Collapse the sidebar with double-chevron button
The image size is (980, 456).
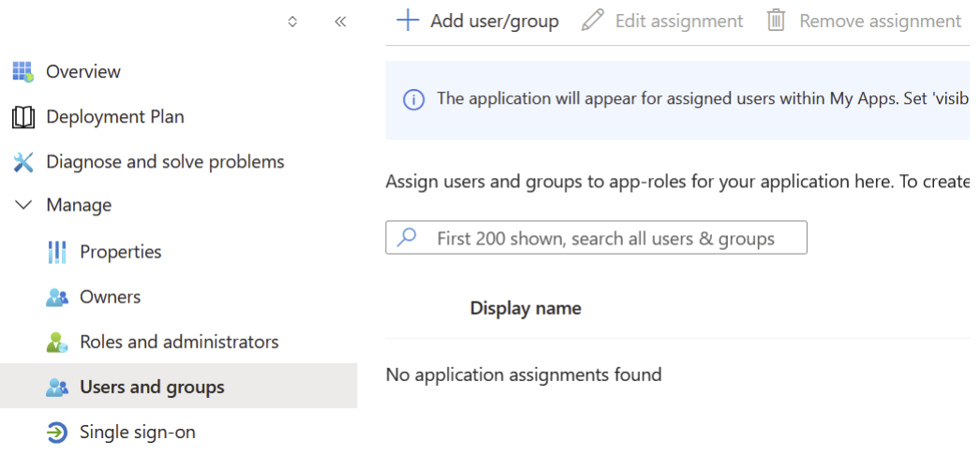coord(340,22)
